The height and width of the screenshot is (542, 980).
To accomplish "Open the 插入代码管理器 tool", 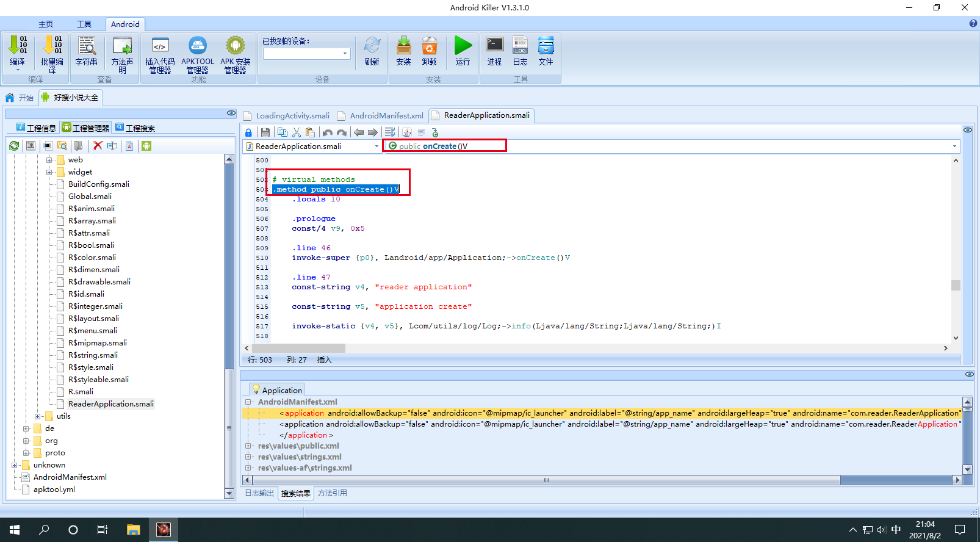I will coord(160,46).
